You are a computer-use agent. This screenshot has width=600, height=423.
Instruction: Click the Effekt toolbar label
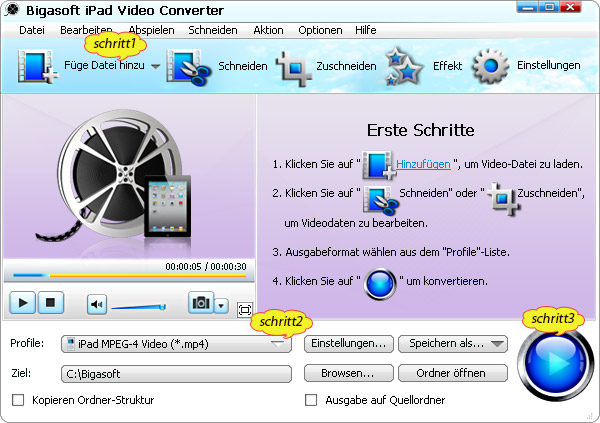click(x=447, y=66)
